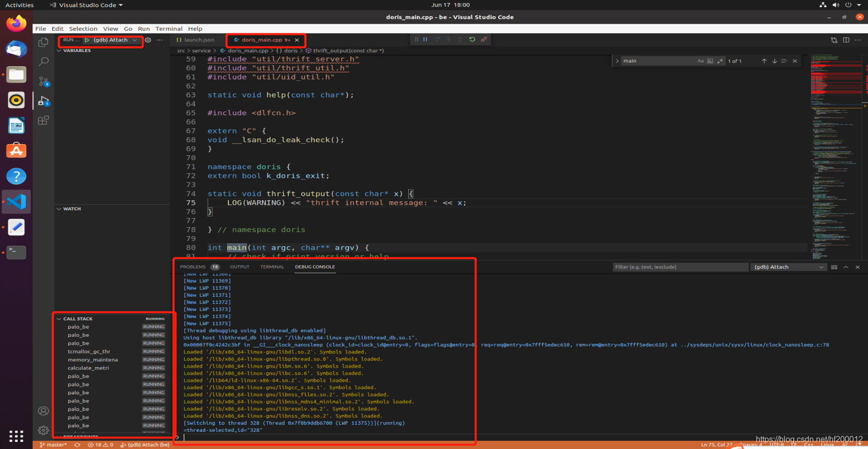Maximize the bottom panel
This screenshot has width=868, height=449.
click(846, 267)
